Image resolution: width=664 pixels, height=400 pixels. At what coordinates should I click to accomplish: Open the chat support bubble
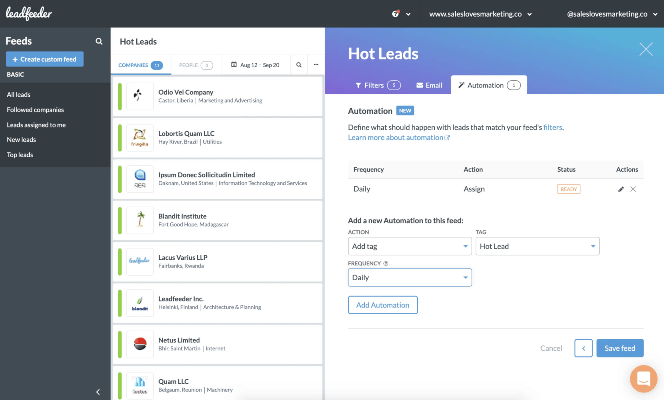643,379
